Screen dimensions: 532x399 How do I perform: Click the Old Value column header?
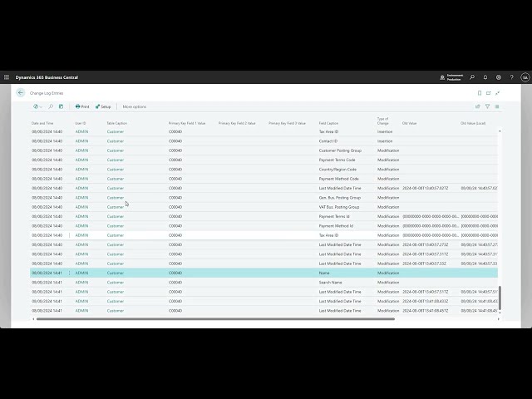[x=409, y=123]
